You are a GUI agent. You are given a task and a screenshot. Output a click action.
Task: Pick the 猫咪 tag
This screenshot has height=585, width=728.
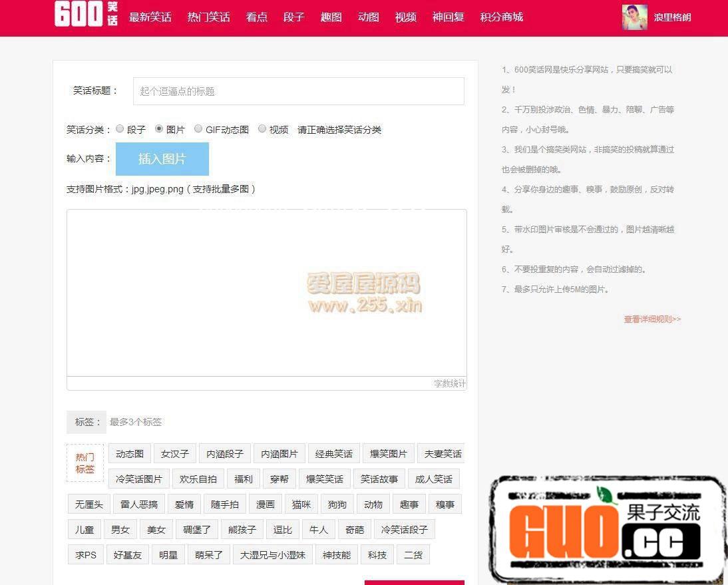(301, 504)
